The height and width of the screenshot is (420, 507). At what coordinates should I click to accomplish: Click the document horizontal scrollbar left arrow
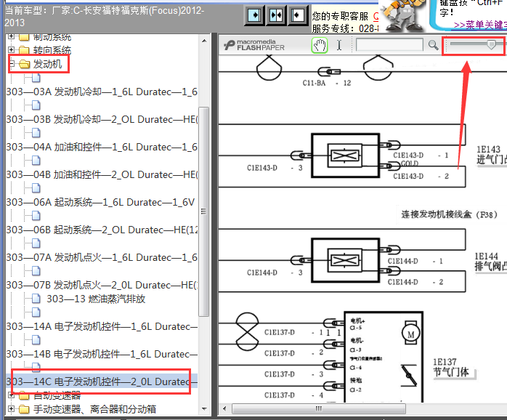click(x=224, y=408)
